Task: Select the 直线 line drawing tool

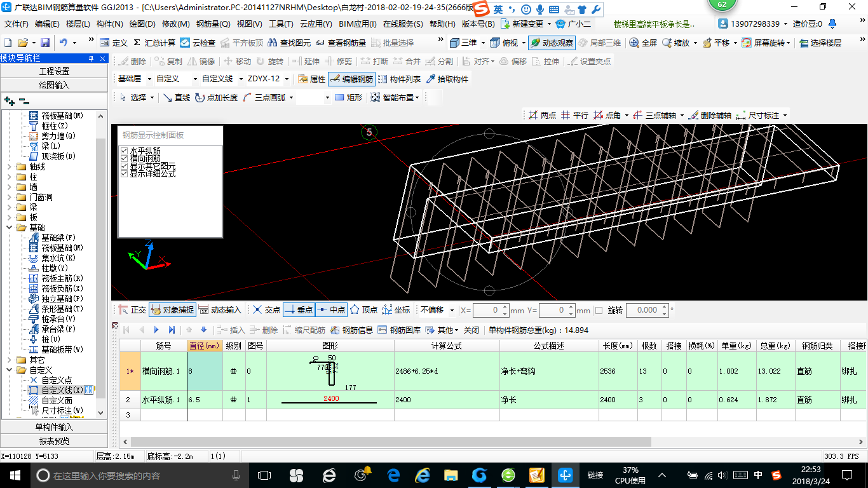Action: 177,97
